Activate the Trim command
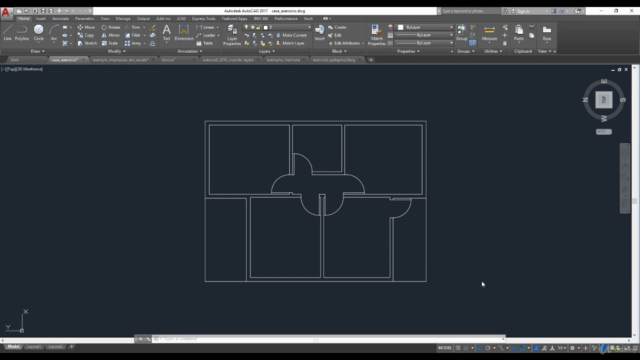Image resolution: width=640 pixels, height=360 pixels. (x=132, y=27)
